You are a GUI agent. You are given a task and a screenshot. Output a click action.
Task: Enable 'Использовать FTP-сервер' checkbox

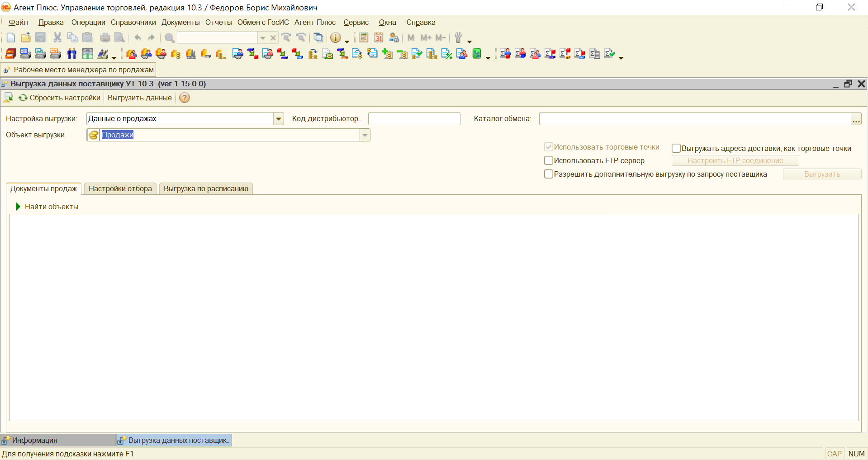pos(549,160)
